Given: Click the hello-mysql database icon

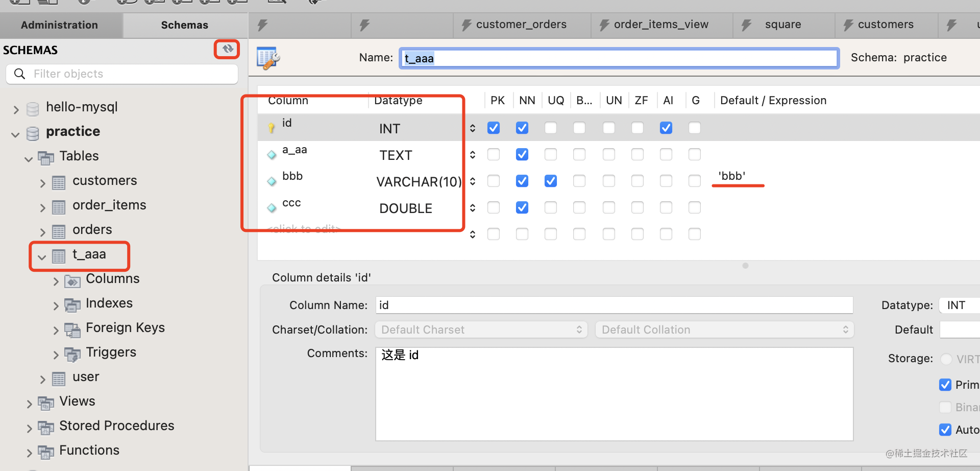Looking at the screenshot, I should (33, 108).
